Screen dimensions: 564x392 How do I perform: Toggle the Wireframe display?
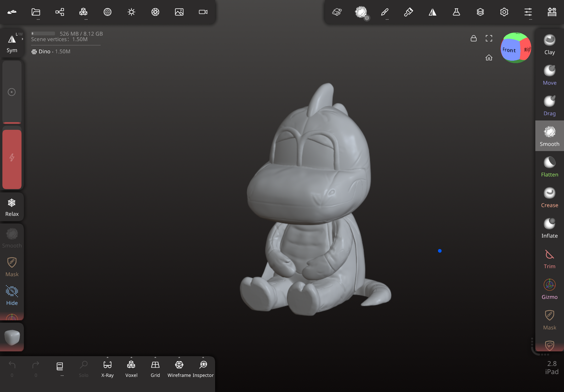pyautogui.click(x=179, y=368)
